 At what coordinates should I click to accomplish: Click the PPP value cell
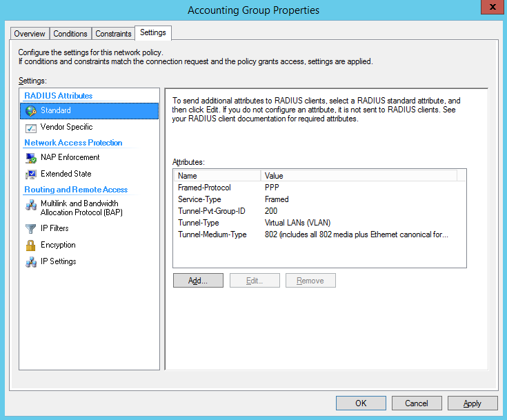[272, 188]
